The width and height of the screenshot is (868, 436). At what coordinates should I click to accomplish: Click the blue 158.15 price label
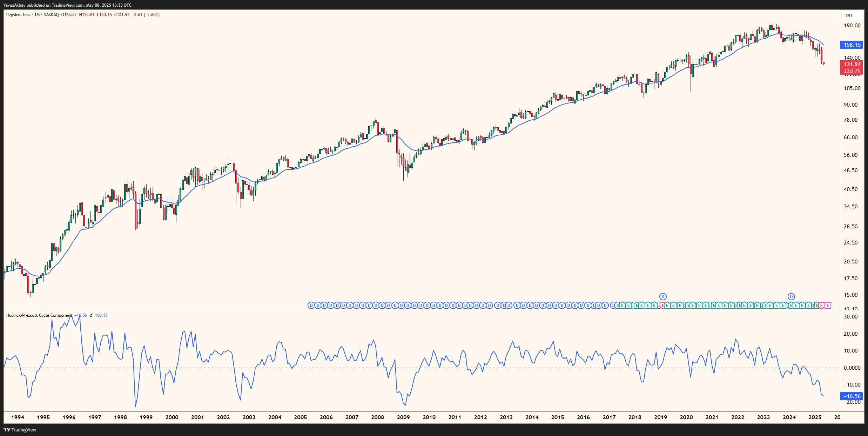pos(852,45)
